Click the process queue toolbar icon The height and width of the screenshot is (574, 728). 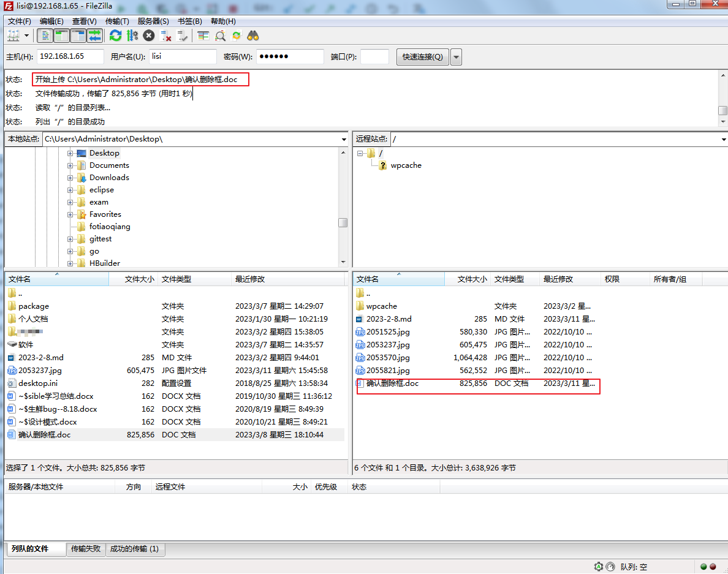[132, 36]
